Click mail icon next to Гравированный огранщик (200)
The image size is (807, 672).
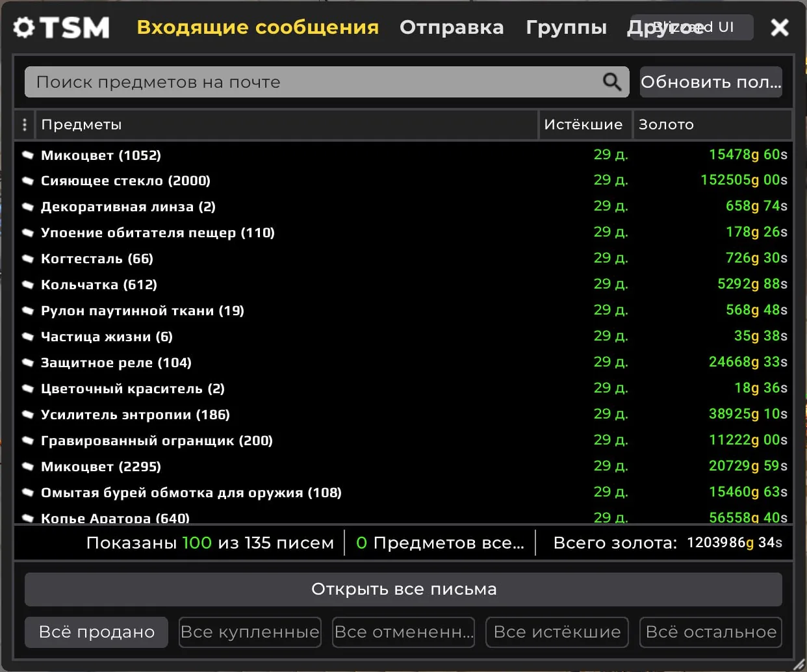pyautogui.click(x=28, y=441)
